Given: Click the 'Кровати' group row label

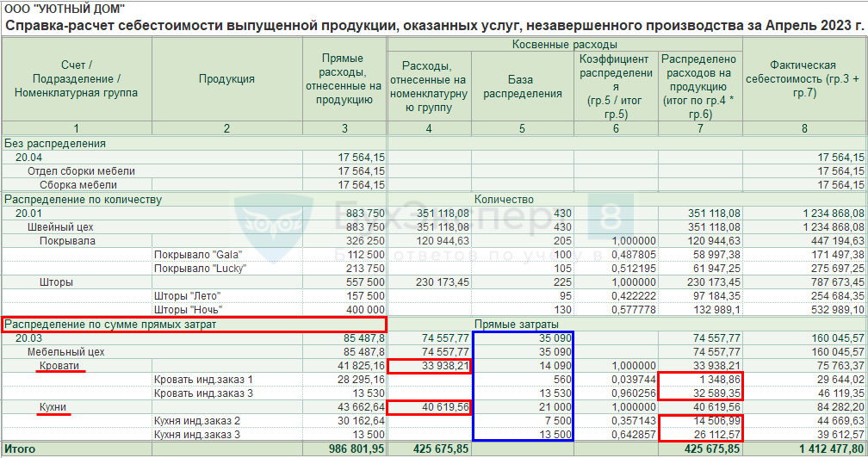Looking at the screenshot, I should [x=59, y=366].
